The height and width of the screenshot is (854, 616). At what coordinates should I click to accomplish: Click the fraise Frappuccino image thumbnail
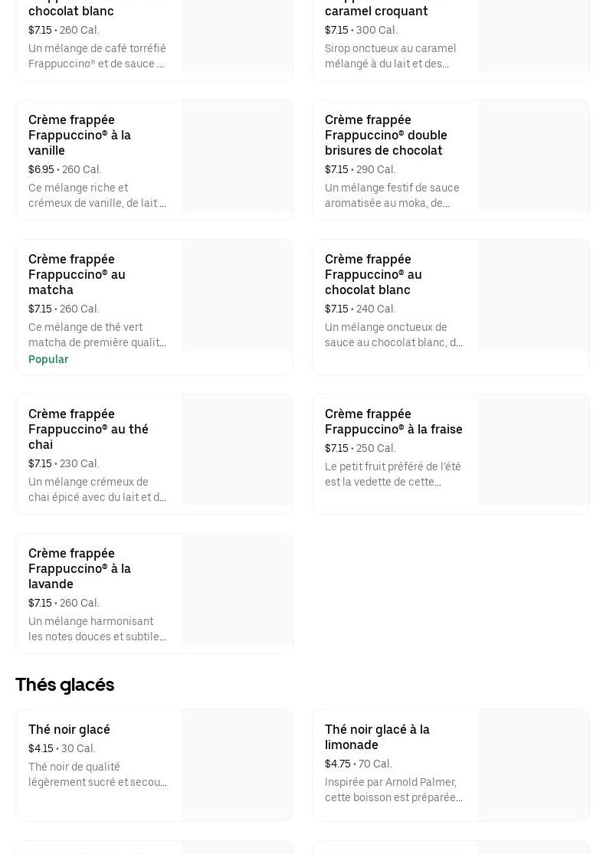(533, 450)
